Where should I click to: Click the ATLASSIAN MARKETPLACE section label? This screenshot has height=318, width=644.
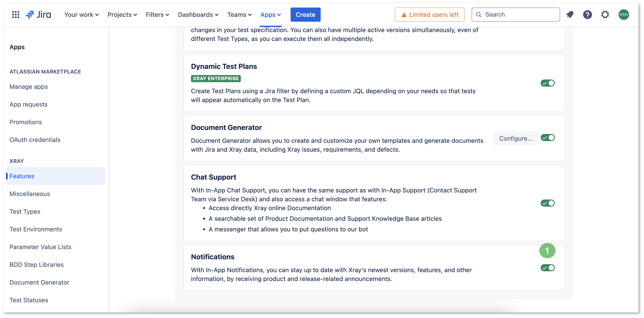[x=45, y=72]
